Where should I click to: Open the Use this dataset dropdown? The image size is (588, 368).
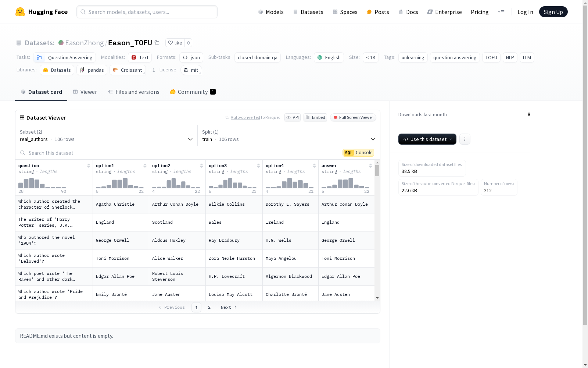click(x=427, y=139)
